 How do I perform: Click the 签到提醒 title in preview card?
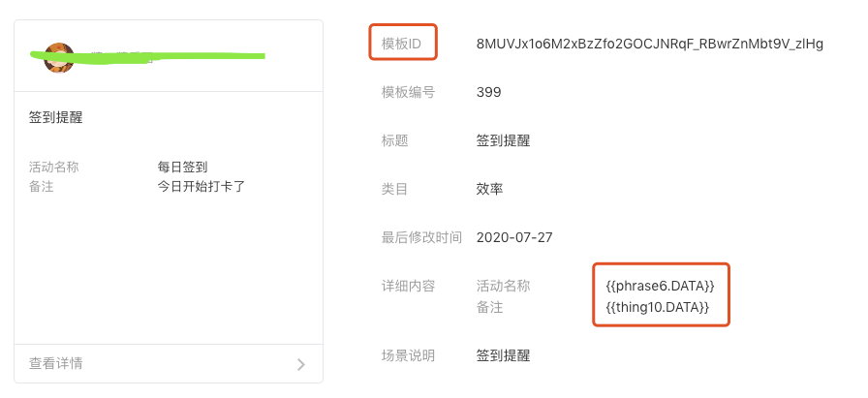[56, 117]
